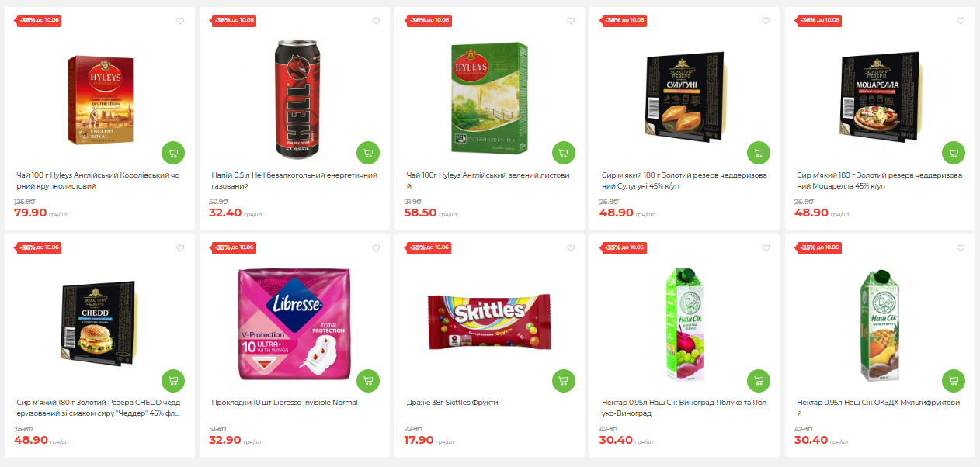Favorite the Моцарелла cheese card

(x=961, y=21)
